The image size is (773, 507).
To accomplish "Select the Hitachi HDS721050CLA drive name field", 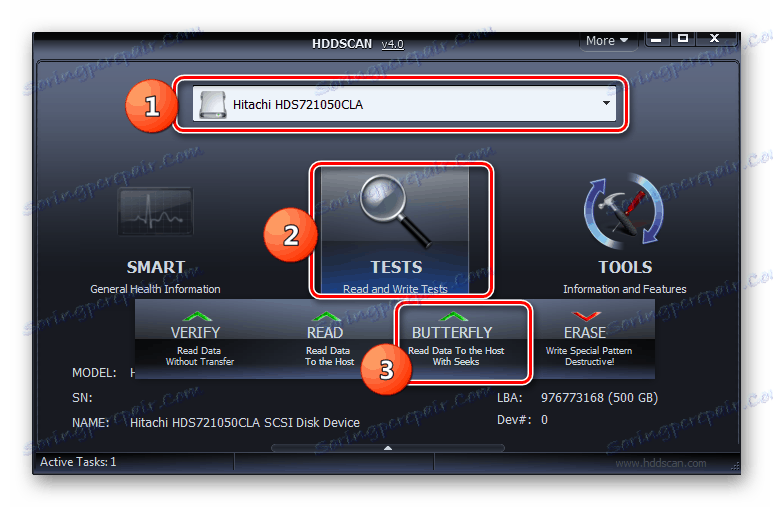I will 404,104.
